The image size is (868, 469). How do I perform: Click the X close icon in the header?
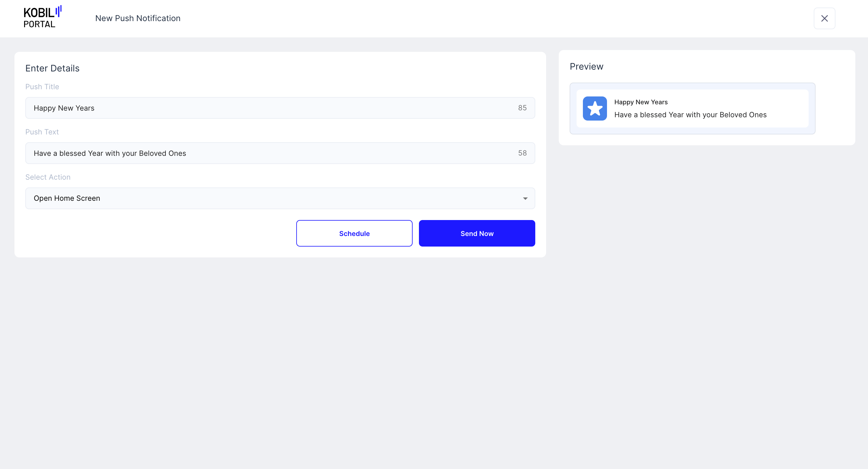825,18
